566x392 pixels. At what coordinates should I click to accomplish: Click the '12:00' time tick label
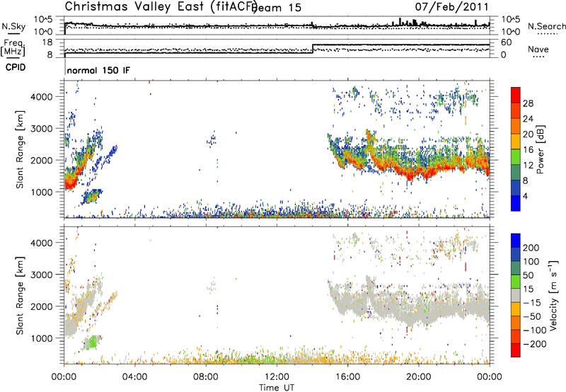click(277, 377)
